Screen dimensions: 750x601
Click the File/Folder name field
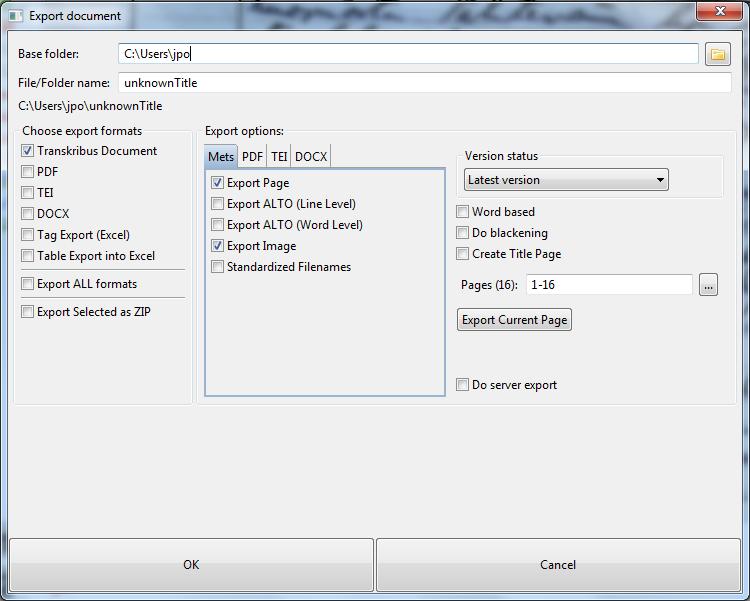(x=425, y=83)
